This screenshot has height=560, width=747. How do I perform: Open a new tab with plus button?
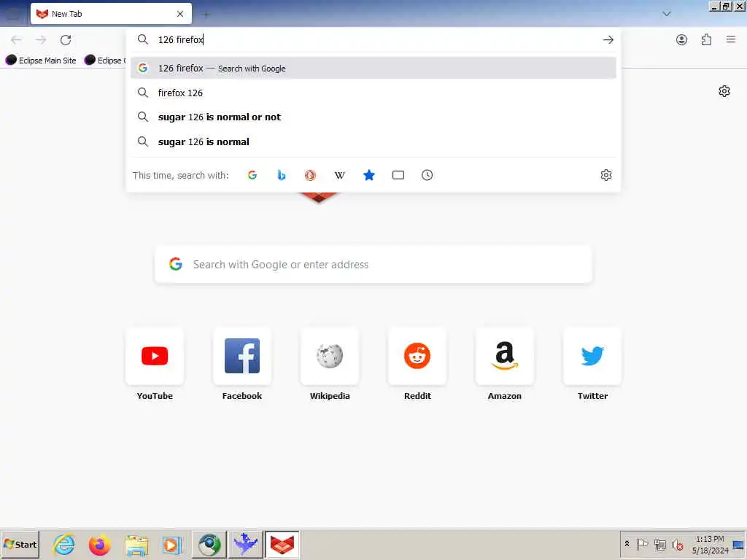[205, 15]
